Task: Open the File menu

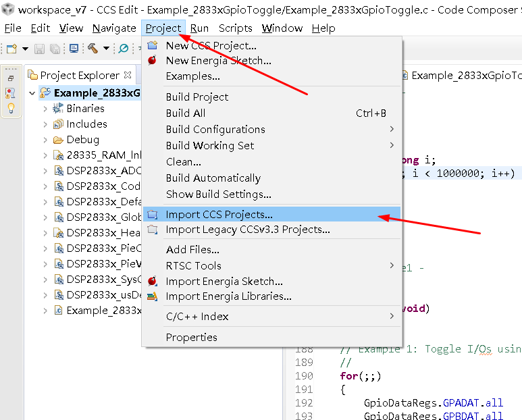Action: [x=13, y=28]
